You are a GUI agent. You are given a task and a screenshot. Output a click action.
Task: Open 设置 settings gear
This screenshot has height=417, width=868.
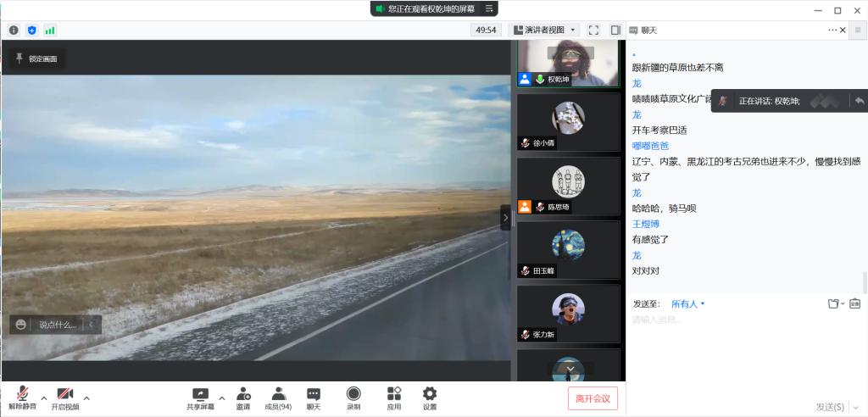[430, 397]
